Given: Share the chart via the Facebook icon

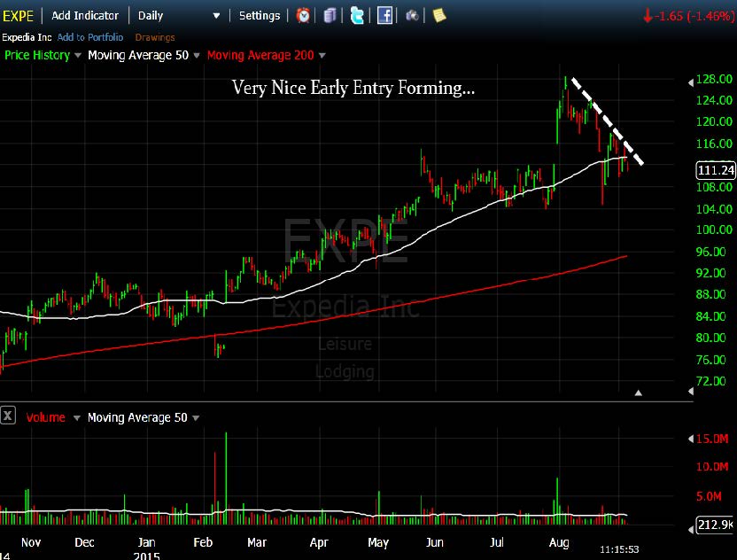Looking at the screenshot, I should [x=384, y=16].
